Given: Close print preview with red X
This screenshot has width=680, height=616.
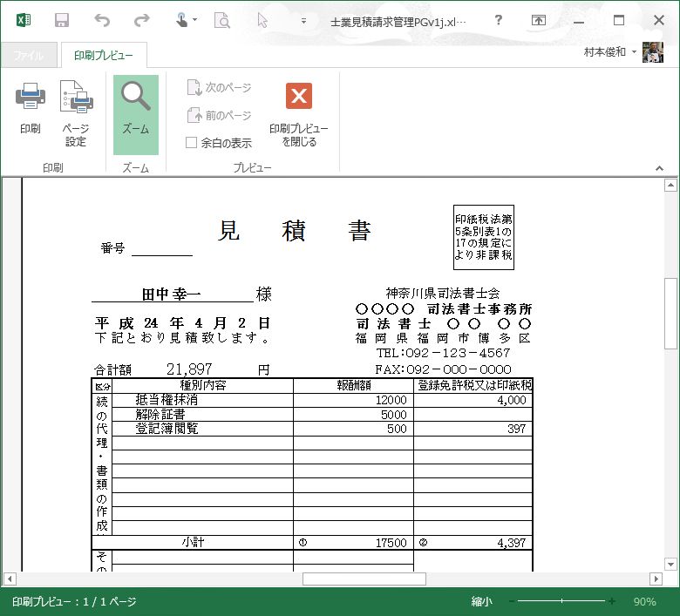Looking at the screenshot, I should (x=299, y=113).
